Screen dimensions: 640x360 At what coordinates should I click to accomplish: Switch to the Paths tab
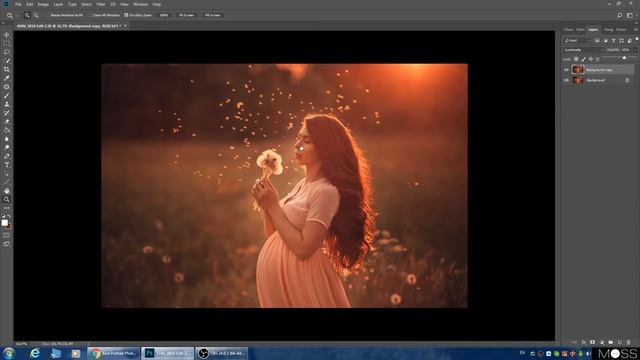tap(580, 29)
